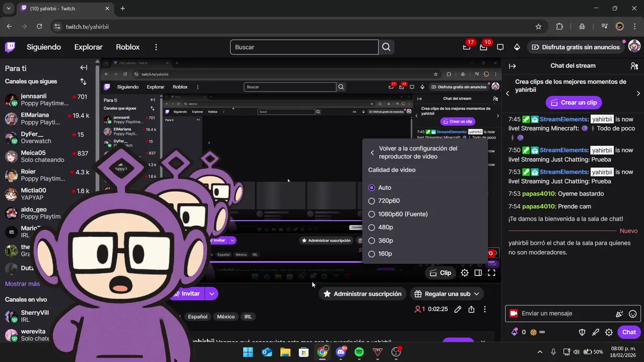The image size is (644, 362).
Task: Open the chat community users icon
Action: (x=634, y=66)
